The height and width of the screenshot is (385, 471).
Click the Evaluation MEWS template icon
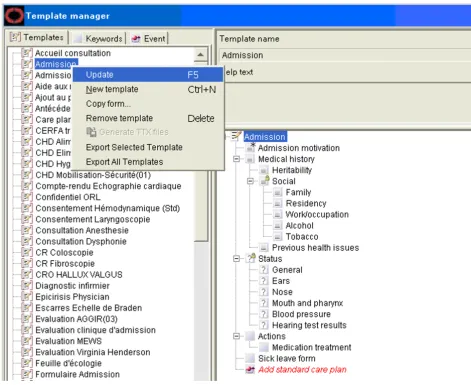pos(27,341)
